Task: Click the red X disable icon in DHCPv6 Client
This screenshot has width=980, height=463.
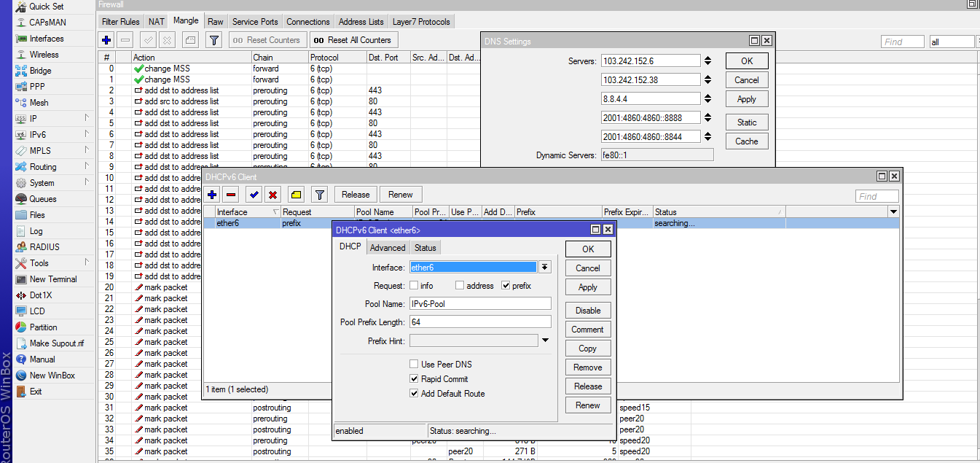Action: (x=273, y=195)
